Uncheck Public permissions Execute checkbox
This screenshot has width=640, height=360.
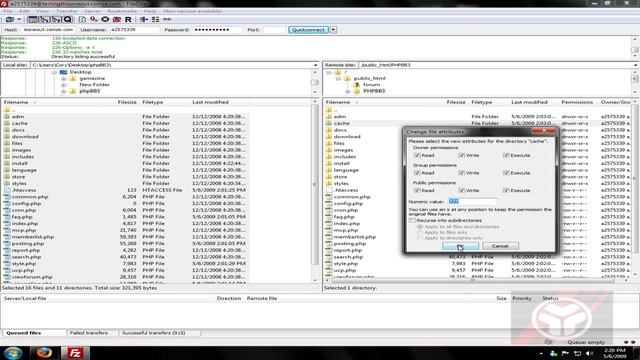point(506,191)
